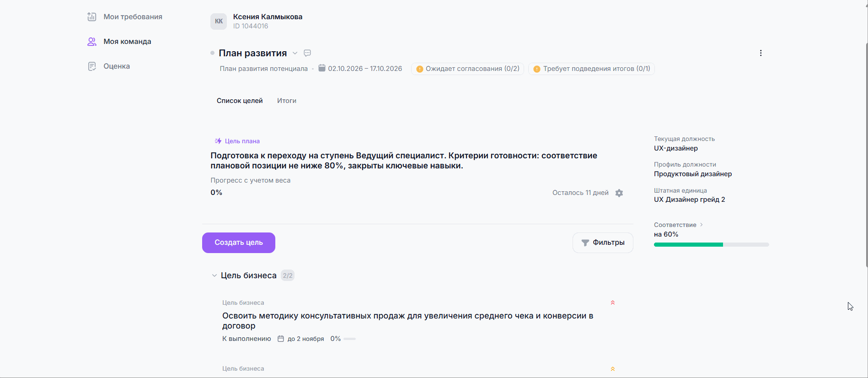
Task: Click Осталось 11 дней text
Action: click(x=580, y=193)
